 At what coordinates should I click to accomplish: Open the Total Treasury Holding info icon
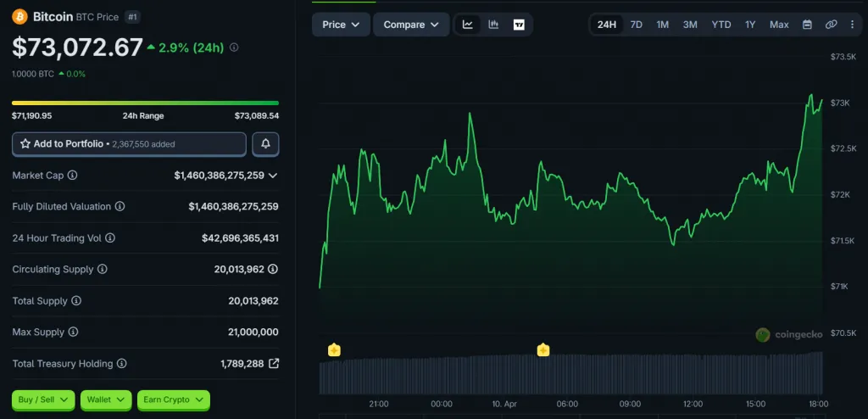pos(122,364)
